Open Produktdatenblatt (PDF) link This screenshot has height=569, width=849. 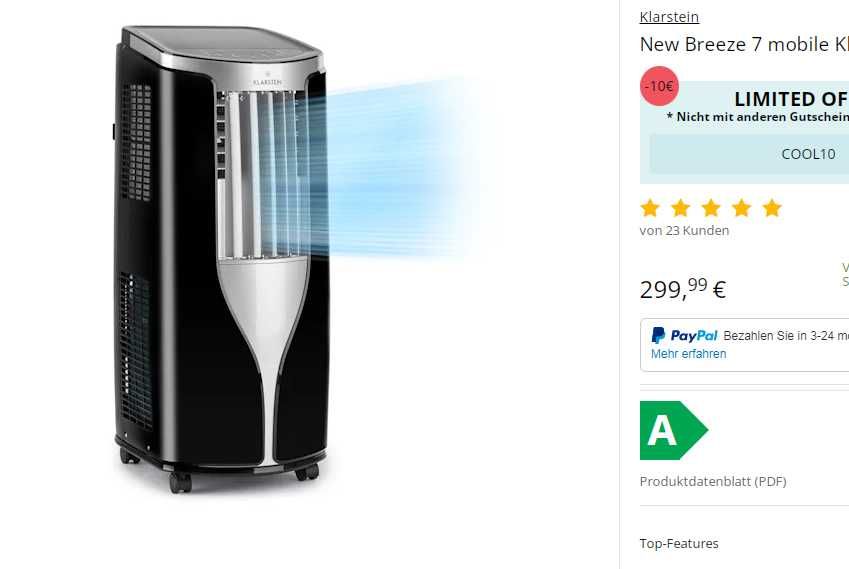[713, 481]
